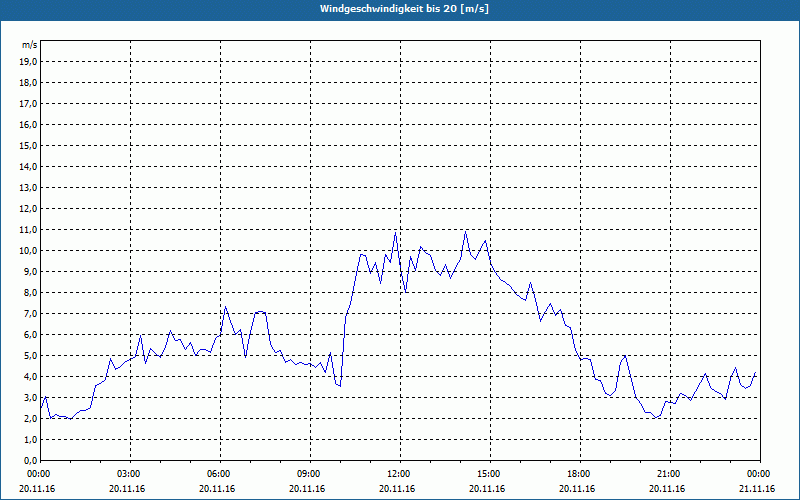The width and height of the screenshot is (800, 500).
Task: Select the '10,0' y-axis label
Action: tap(29, 251)
